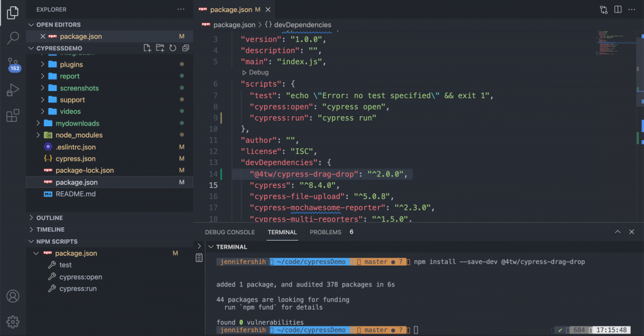Open the Manage gear icon
This screenshot has width=644, height=336.
(13, 322)
